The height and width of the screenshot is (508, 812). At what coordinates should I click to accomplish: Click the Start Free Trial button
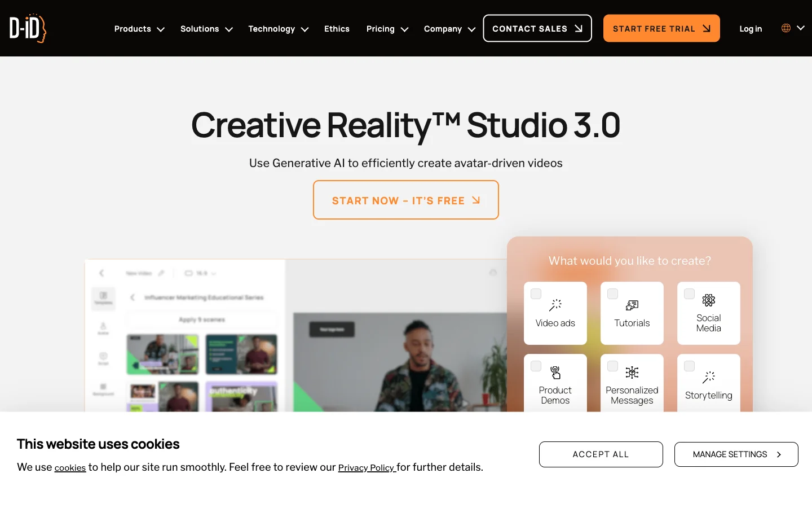pos(661,28)
